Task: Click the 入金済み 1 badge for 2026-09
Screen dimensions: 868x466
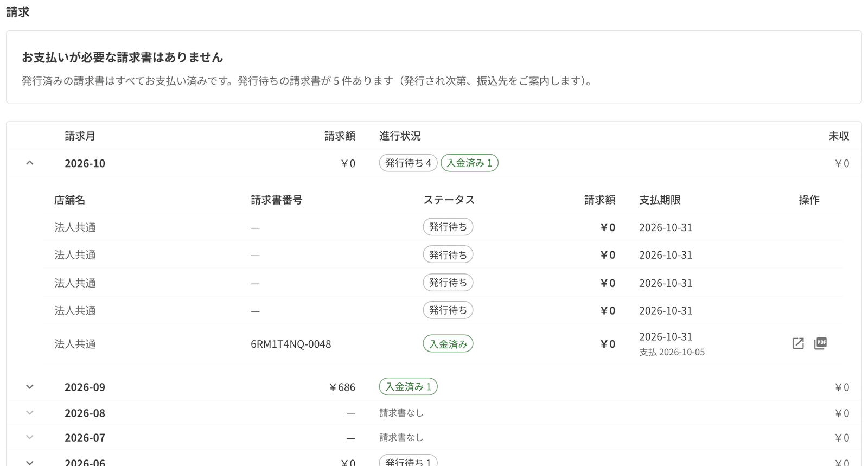Action: pyautogui.click(x=408, y=387)
